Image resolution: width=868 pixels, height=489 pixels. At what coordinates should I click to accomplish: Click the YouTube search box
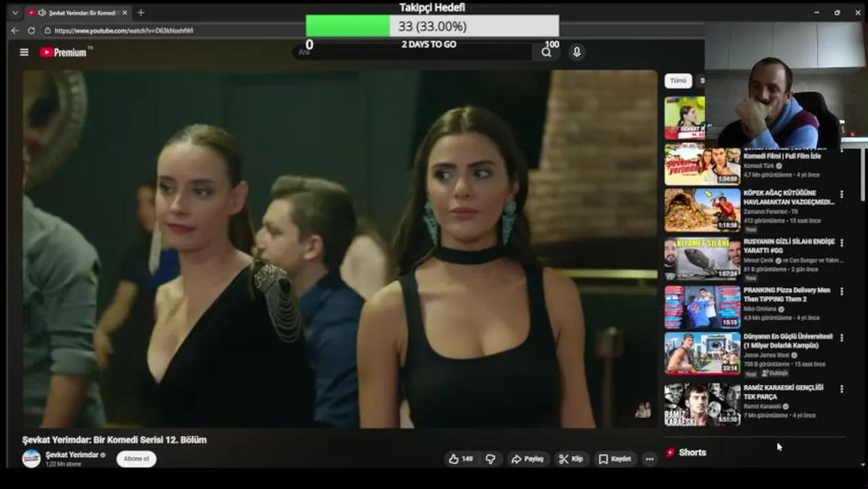coord(414,52)
